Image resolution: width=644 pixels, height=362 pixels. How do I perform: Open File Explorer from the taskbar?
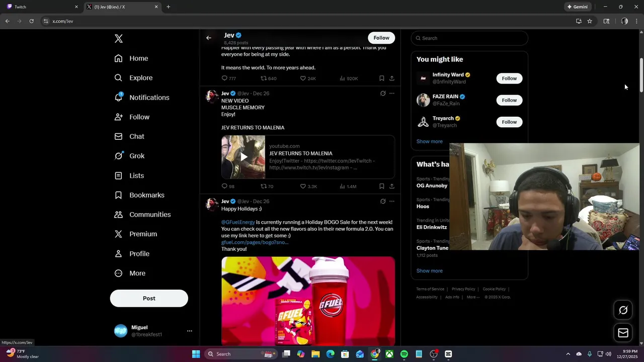(315, 354)
